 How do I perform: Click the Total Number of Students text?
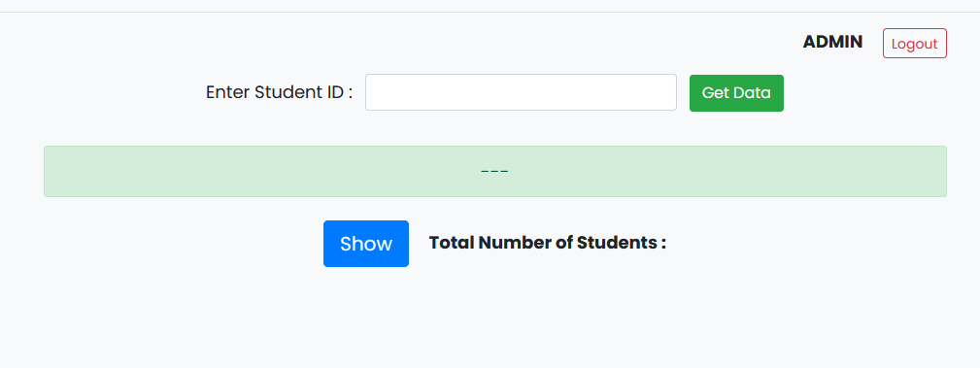[x=548, y=243]
